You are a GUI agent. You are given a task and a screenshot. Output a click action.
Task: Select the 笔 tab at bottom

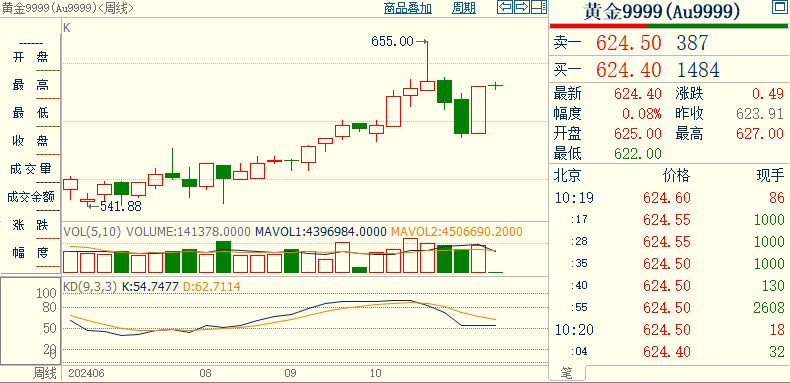[x=567, y=373]
